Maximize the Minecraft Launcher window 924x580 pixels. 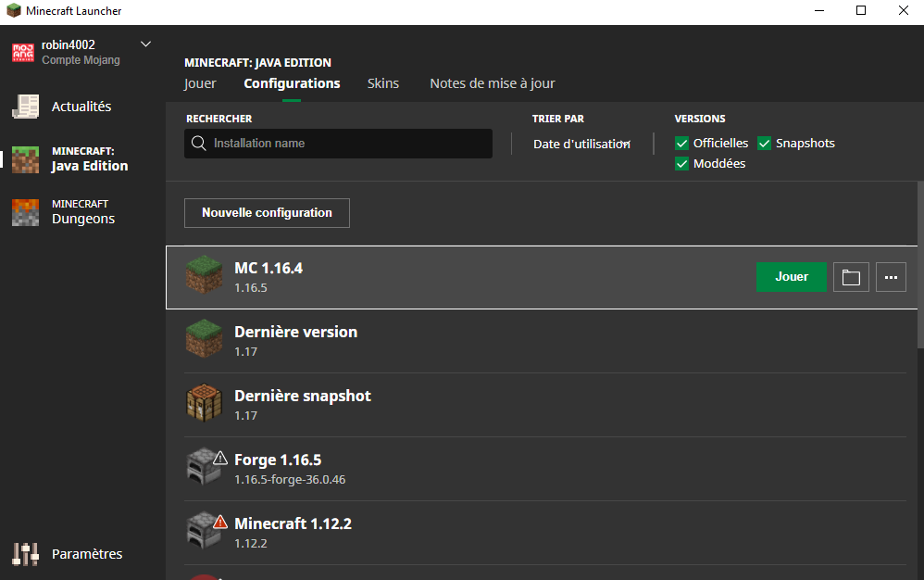[x=861, y=10]
